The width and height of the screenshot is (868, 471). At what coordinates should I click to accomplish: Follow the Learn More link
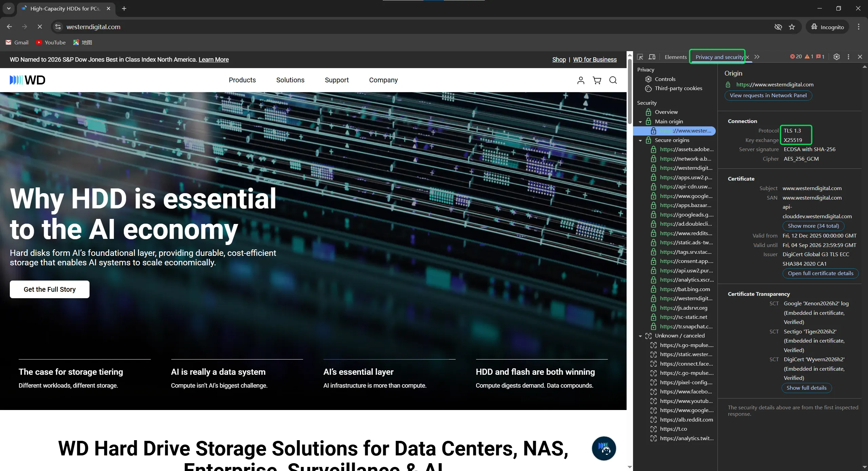point(214,60)
